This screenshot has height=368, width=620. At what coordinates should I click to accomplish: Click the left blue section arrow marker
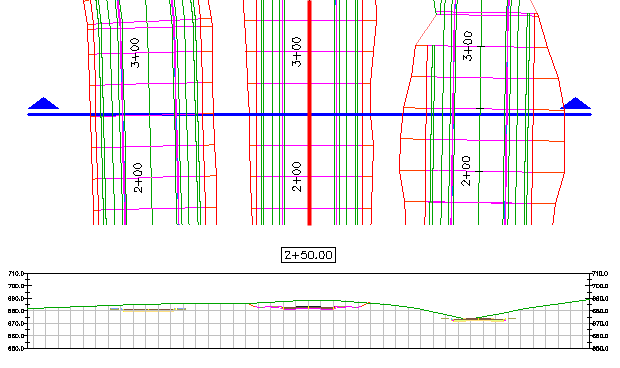[43, 103]
